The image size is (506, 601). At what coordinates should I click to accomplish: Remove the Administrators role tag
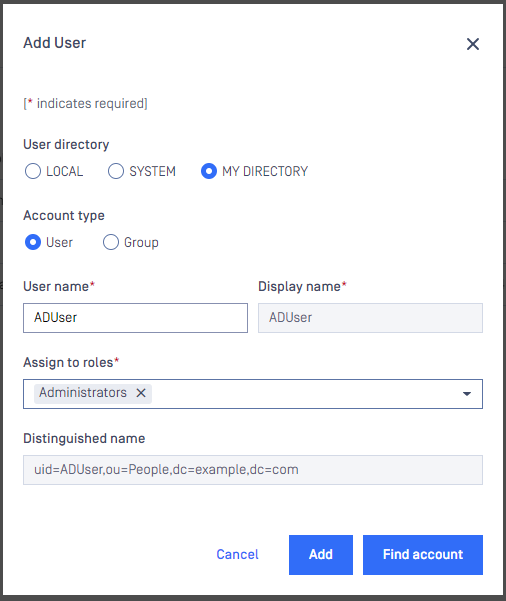click(141, 392)
